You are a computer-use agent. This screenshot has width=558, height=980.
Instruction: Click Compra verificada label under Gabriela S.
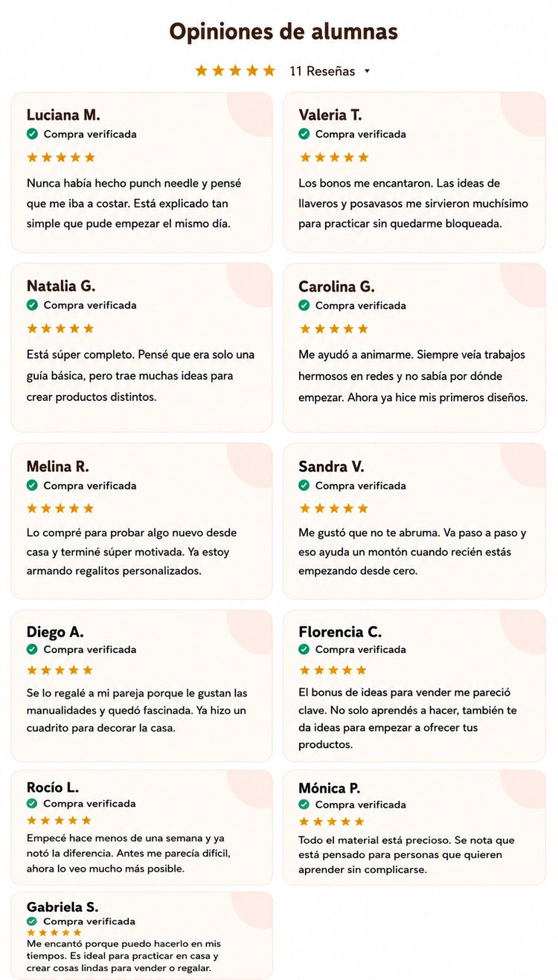click(x=89, y=921)
